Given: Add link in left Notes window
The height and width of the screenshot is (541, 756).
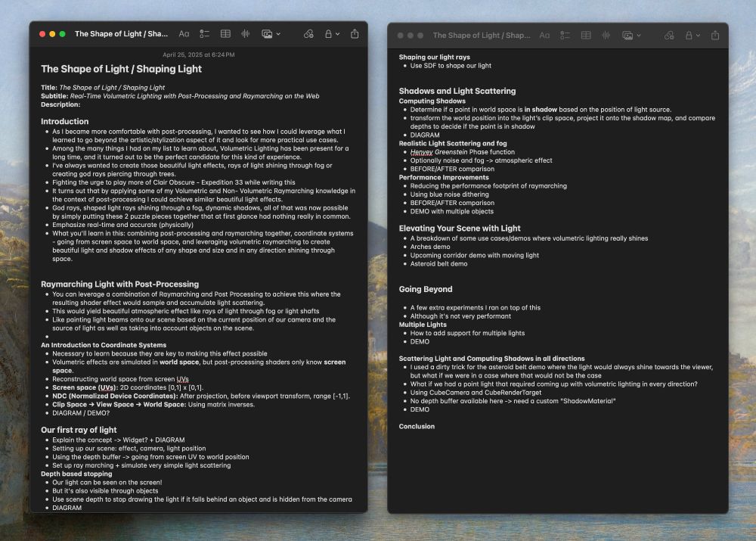Looking at the screenshot, I should [x=308, y=34].
